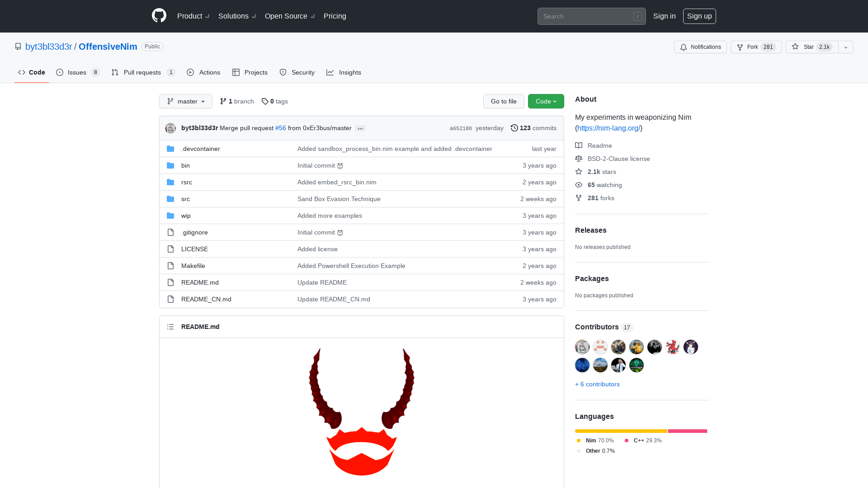The height and width of the screenshot is (488, 868).
Task: Click the branch icon near 1 branch
Action: [223, 101]
